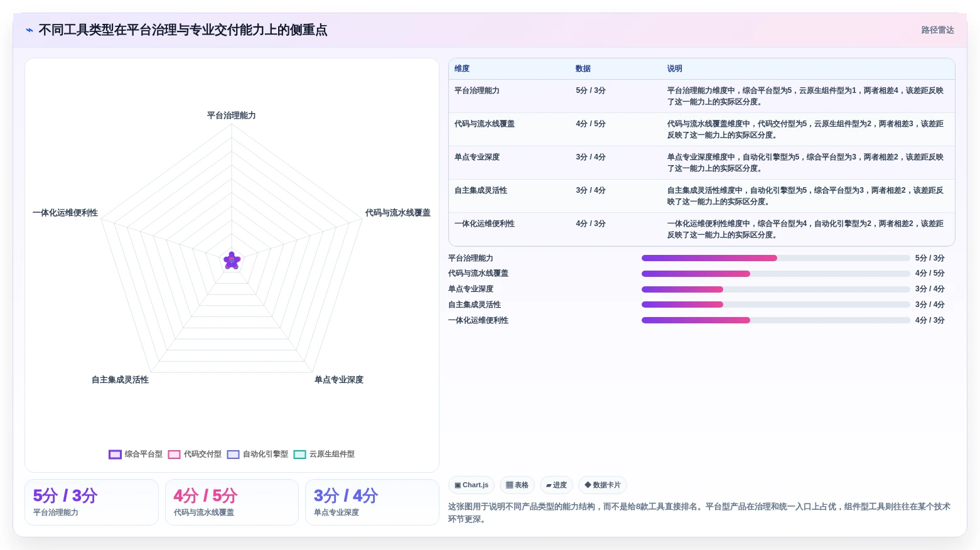Click the 表格 tag chip
This screenshot has width=980, height=550.
tap(517, 485)
